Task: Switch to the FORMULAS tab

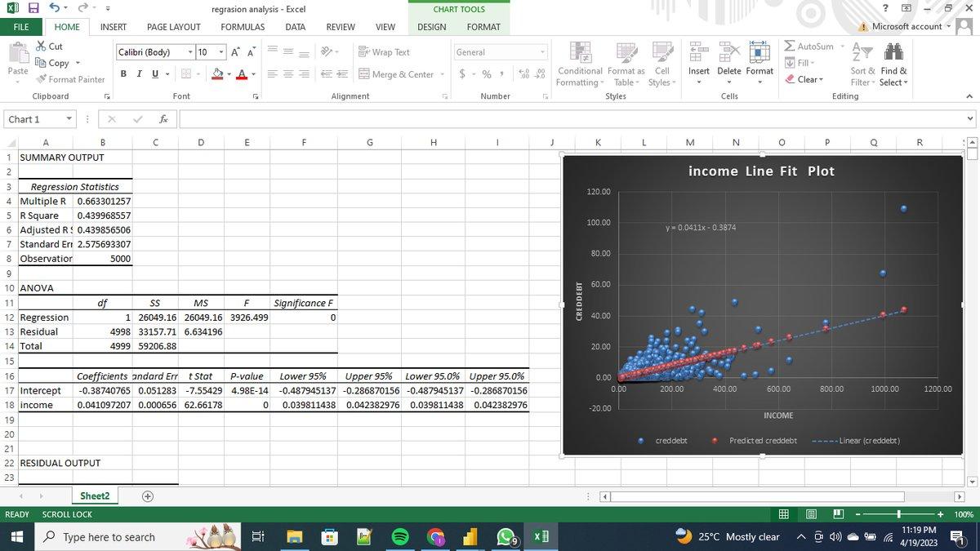Action: (x=243, y=27)
